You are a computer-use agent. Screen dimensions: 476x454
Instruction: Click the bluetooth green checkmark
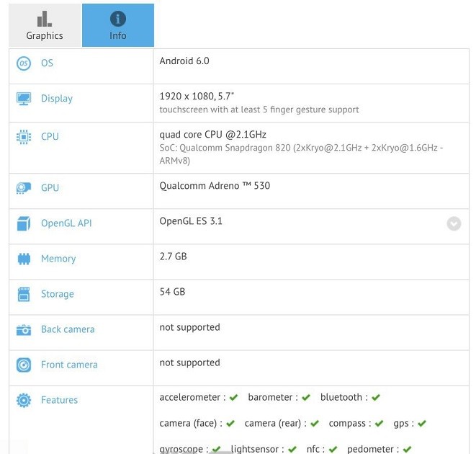coord(376,398)
